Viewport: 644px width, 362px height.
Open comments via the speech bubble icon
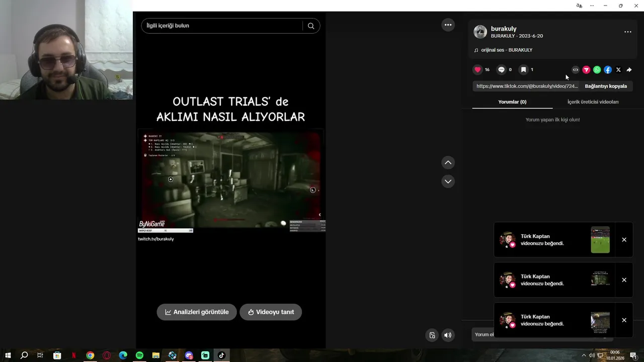click(501, 69)
